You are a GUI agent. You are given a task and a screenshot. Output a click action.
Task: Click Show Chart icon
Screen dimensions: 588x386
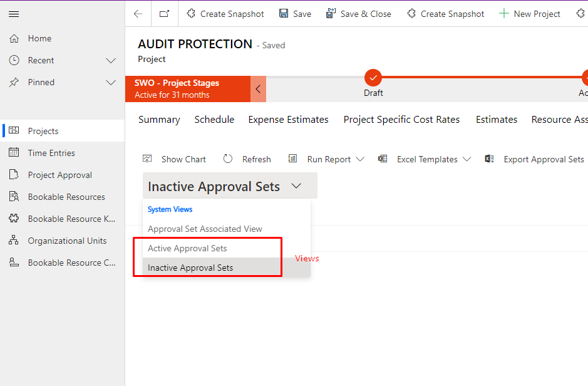(148, 159)
